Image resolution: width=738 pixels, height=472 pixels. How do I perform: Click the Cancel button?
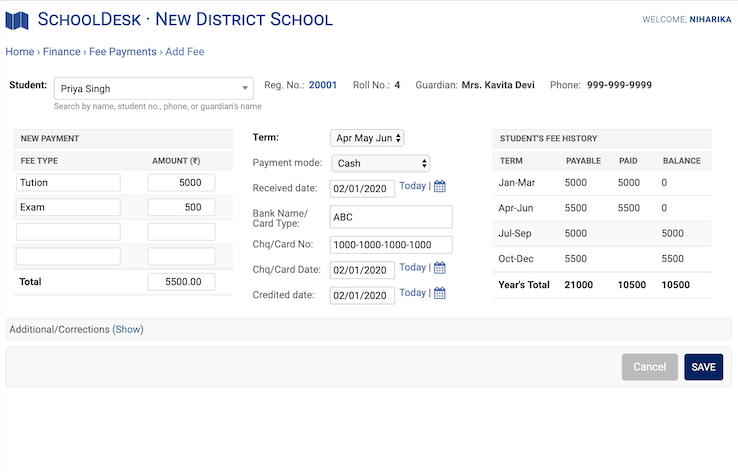coord(649,367)
